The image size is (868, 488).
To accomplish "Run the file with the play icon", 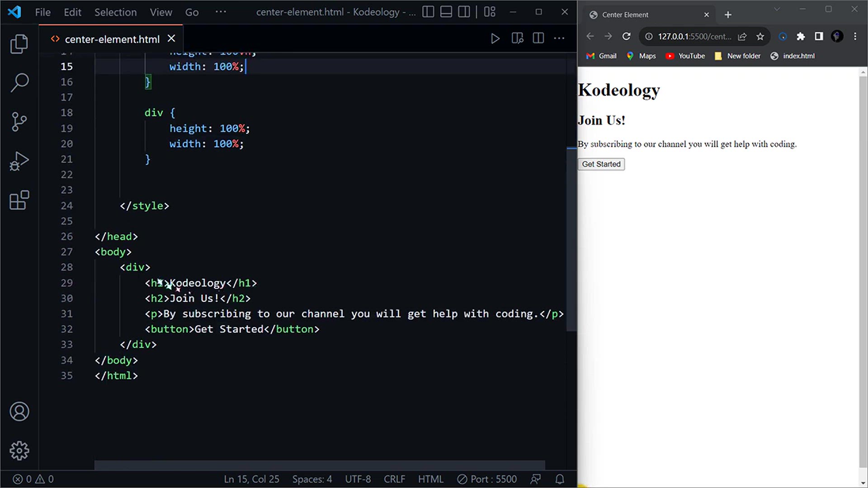I will [x=495, y=39].
